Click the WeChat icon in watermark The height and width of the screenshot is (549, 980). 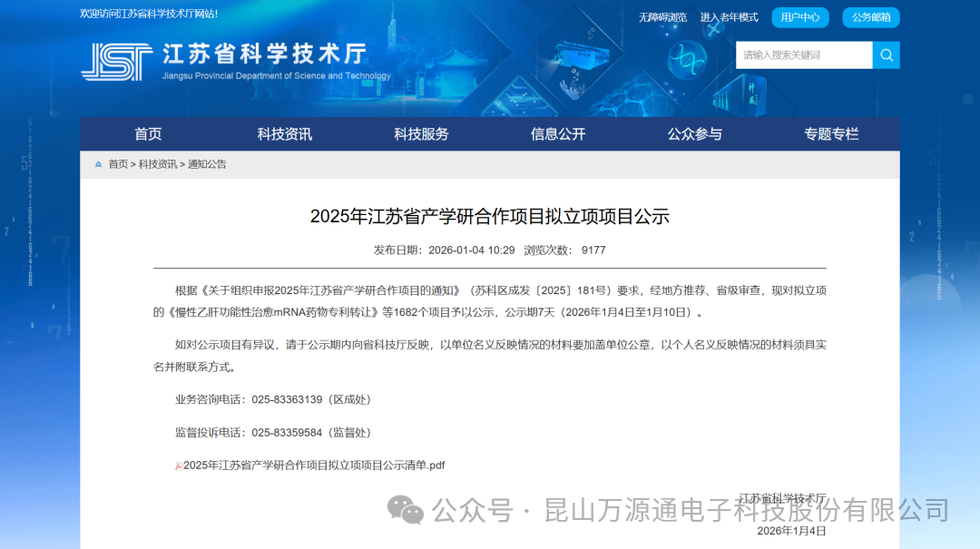click(405, 510)
